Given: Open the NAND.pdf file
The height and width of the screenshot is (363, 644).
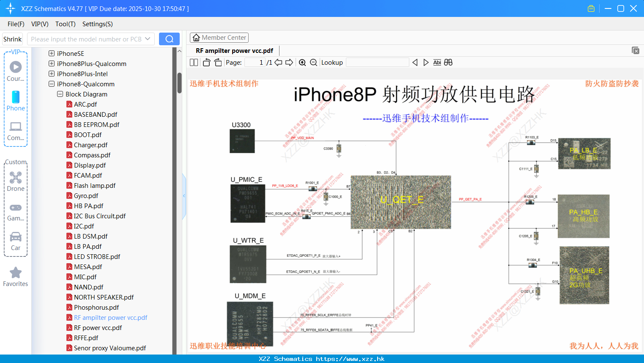Looking at the screenshot, I should (88, 287).
